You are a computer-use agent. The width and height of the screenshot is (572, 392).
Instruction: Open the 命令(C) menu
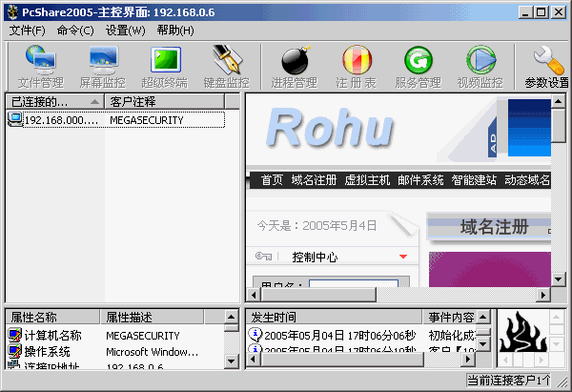click(x=75, y=31)
